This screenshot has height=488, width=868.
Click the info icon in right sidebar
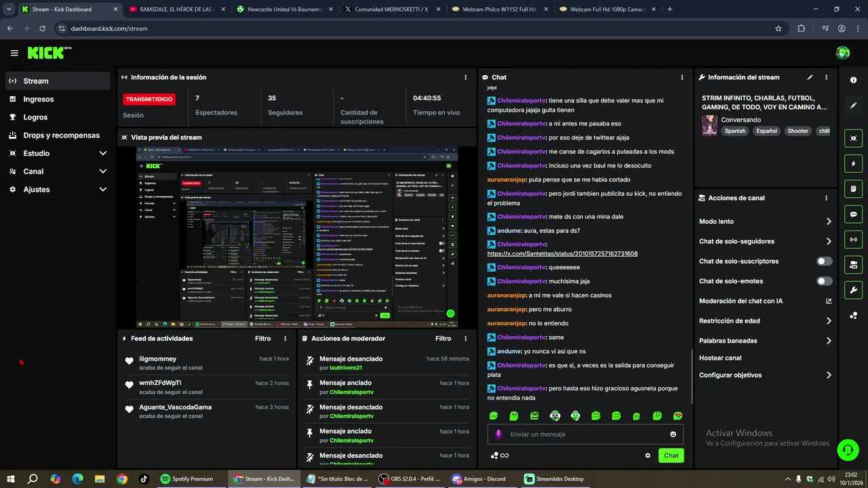click(853, 80)
